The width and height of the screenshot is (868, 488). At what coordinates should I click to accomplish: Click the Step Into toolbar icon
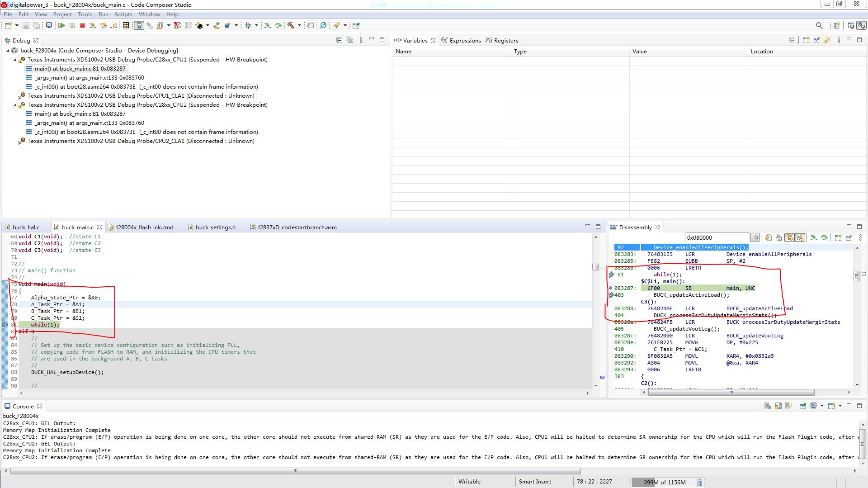(x=92, y=26)
